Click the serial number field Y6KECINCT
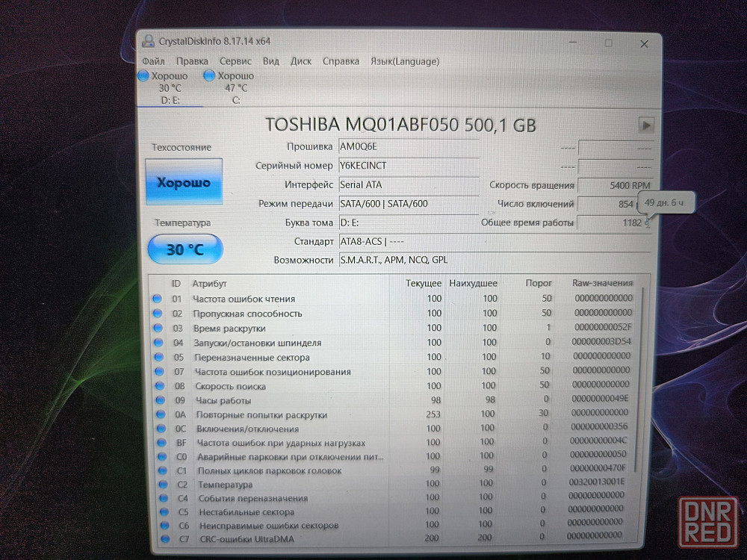This screenshot has width=747, height=560. (409, 166)
